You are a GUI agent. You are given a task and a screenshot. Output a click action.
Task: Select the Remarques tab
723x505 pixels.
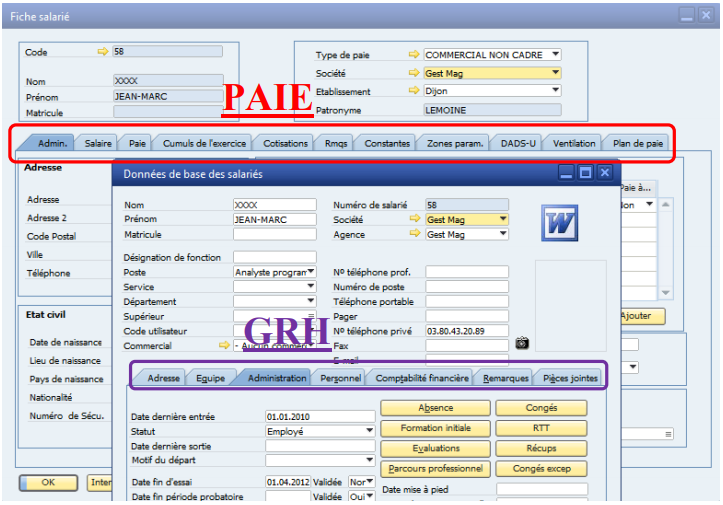[505, 378]
